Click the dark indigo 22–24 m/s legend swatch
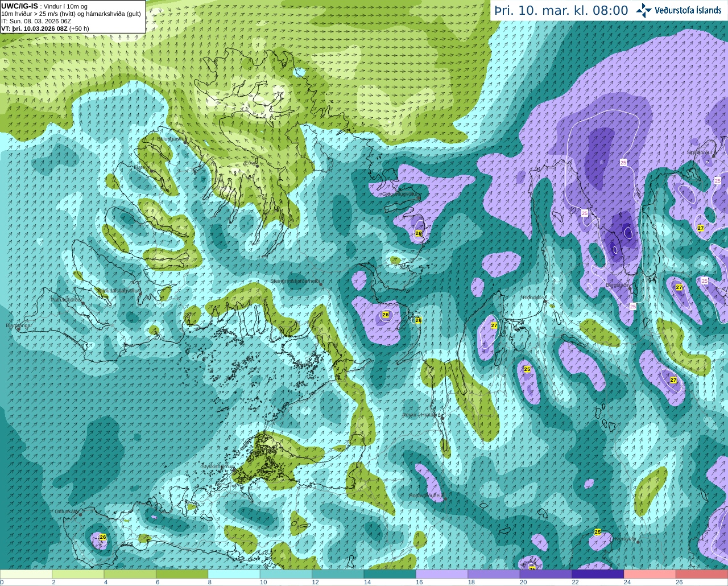Viewport: 728px width, 586px height. click(598, 575)
